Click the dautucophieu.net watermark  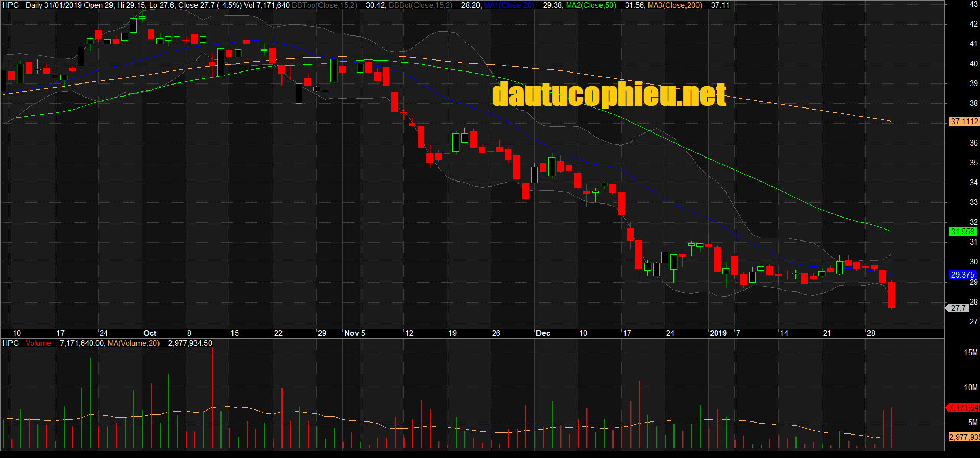(x=609, y=94)
